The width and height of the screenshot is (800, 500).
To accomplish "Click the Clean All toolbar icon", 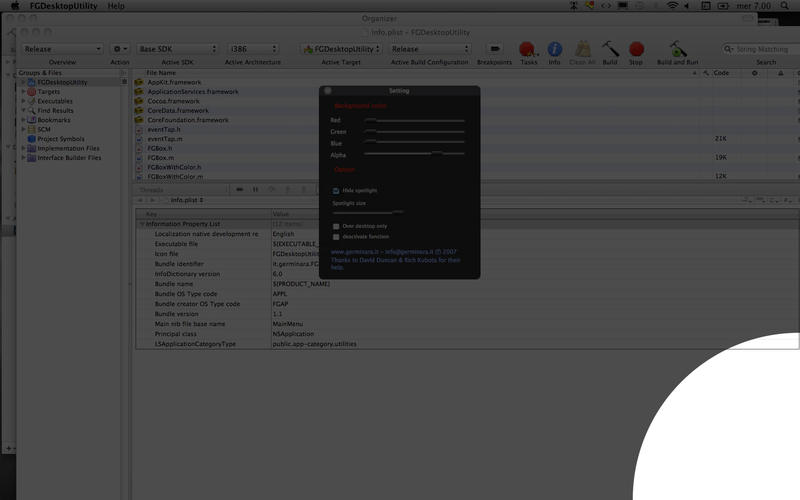I will tap(582, 49).
